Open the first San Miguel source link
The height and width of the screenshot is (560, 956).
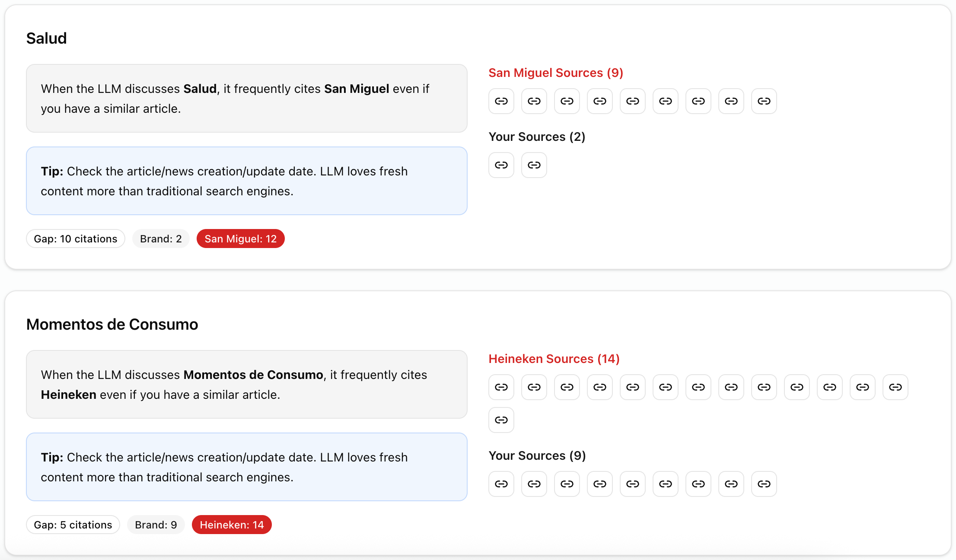click(501, 101)
